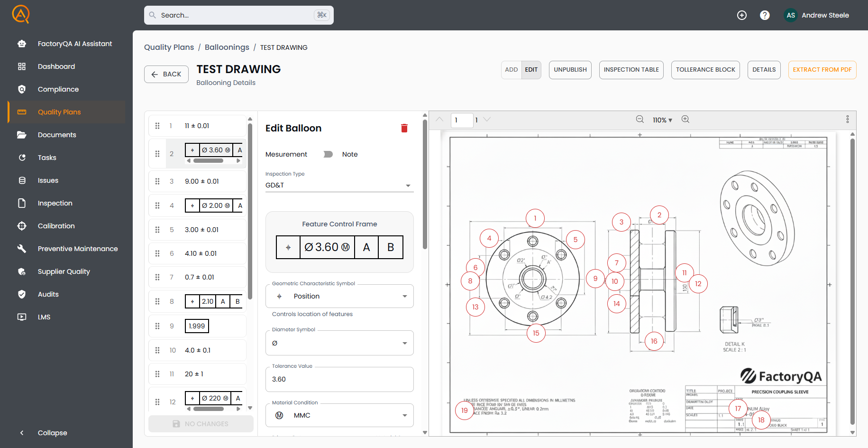Zoom in the drawing with magnifier plus
Viewport: 868px width, 448px height.
685,120
